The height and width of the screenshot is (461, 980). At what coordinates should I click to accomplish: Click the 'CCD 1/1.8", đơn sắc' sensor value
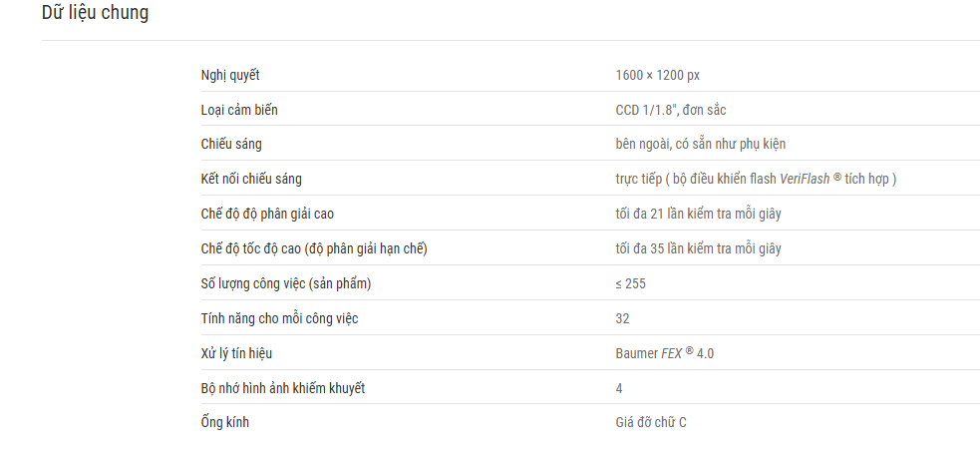click(x=671, y=110)
